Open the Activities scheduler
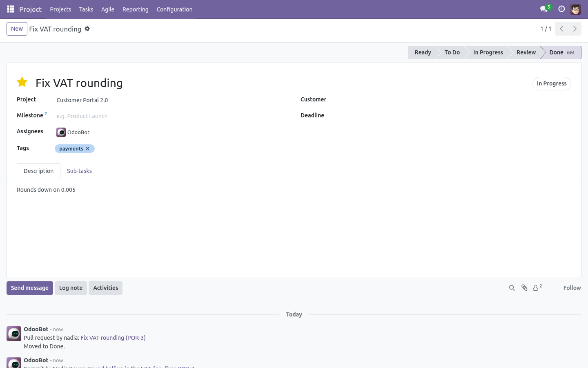588x368 pixels. tap(105, 288)
